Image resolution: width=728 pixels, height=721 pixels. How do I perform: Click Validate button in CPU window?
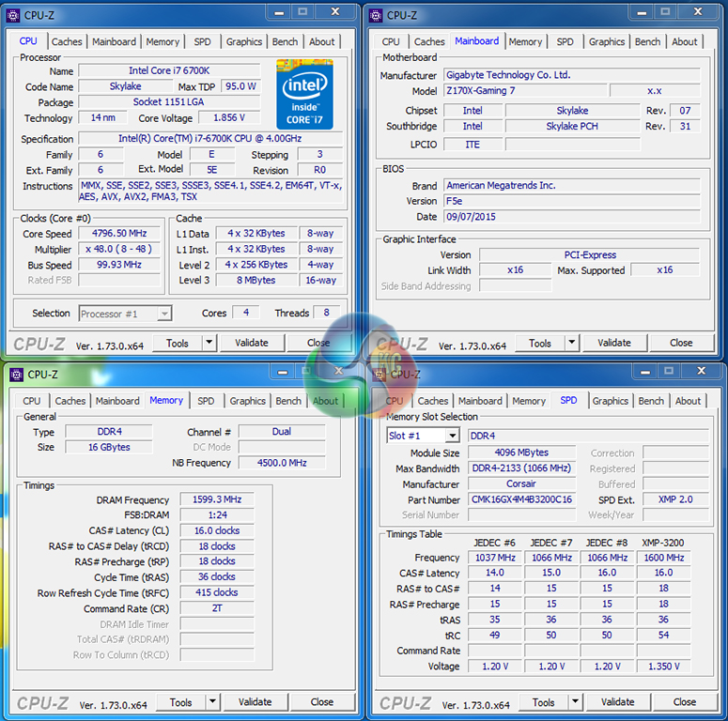click(252, 343)
